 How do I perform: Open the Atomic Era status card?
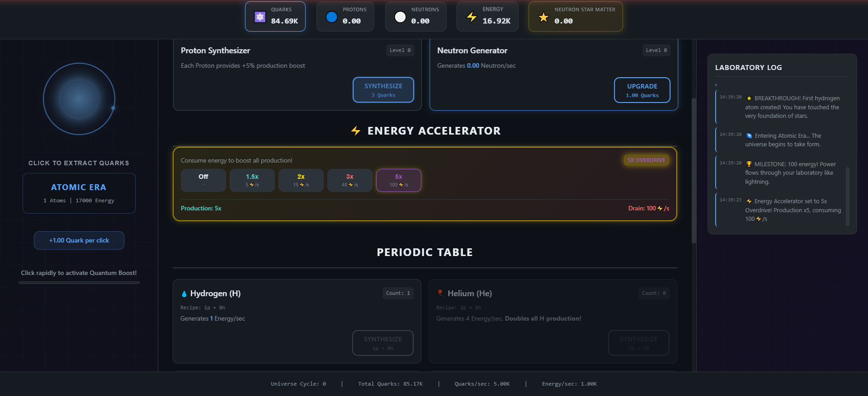79,193
